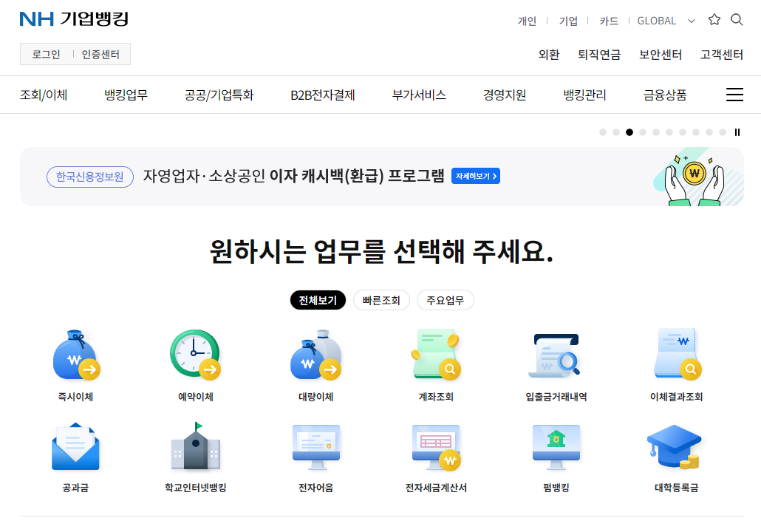Click the 자세히보기 banner button
761x532 pixels.
point(476,176)
